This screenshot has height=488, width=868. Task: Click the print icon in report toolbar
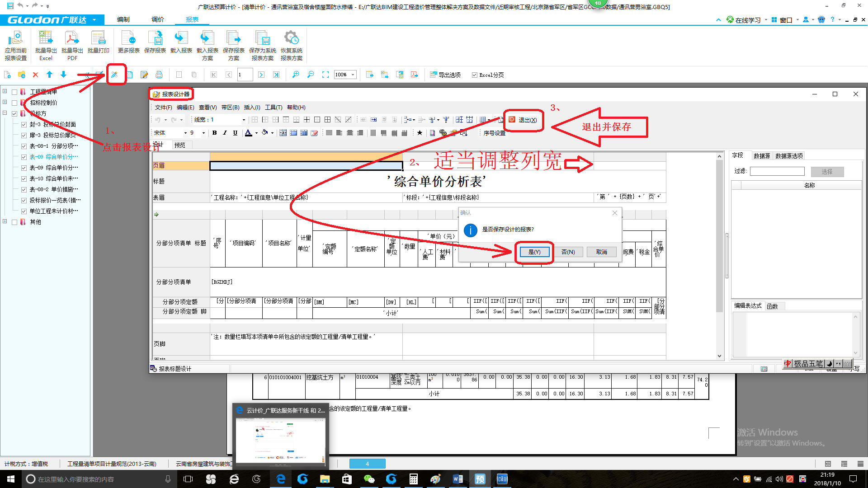pos(159,75)
